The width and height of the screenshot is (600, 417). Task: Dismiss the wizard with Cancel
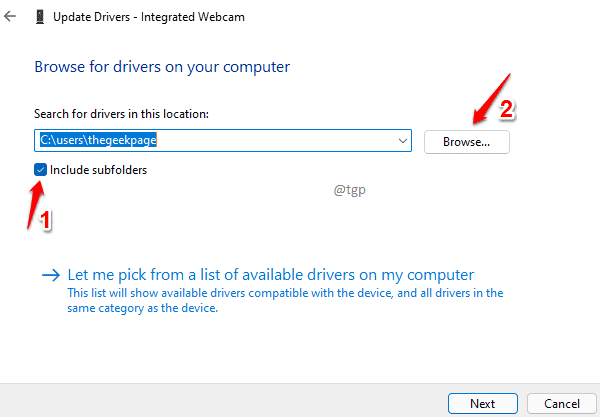point(561,404)
